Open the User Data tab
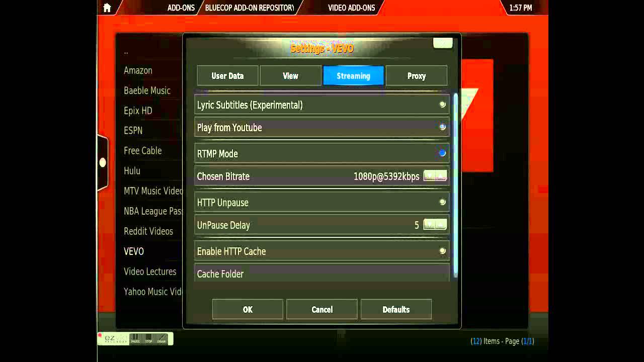 click(x=227, y=76)
